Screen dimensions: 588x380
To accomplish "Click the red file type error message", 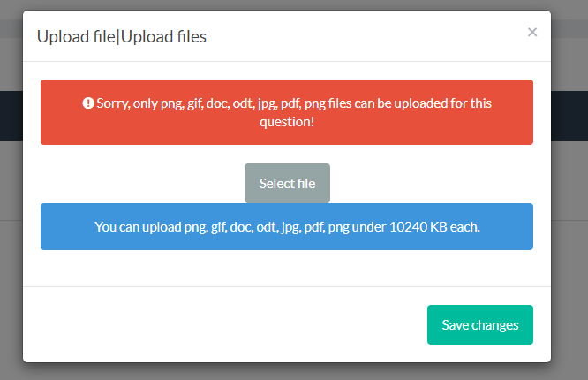I will coord(286,112).
